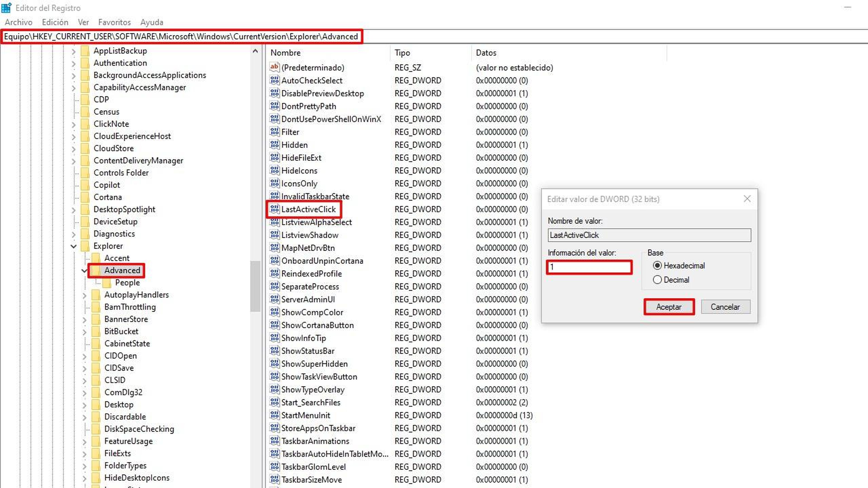Click the tree pane scroll-up arrow
Viewport: 868px width, 488px height.
coord(255,51)
